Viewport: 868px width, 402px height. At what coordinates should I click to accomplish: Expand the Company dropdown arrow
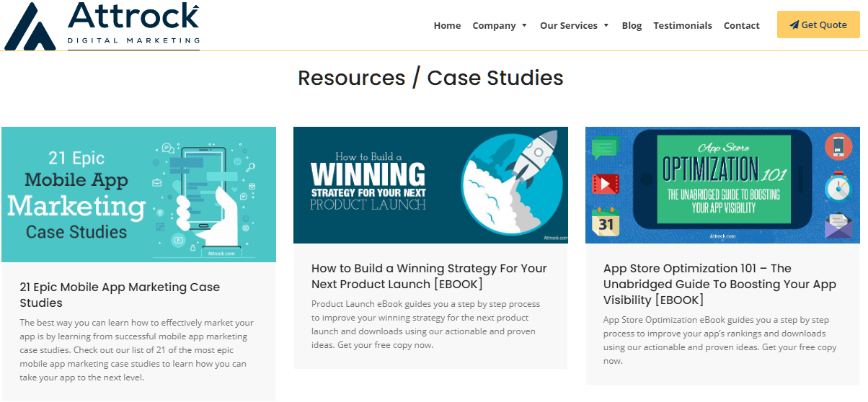pyautogui.click(x=524, y=26)
